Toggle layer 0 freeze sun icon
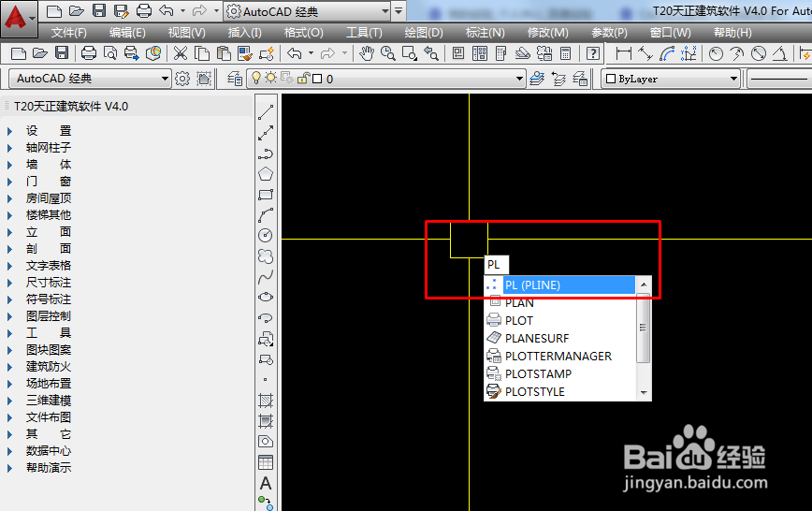812x511 pixels. pos(271,79)
